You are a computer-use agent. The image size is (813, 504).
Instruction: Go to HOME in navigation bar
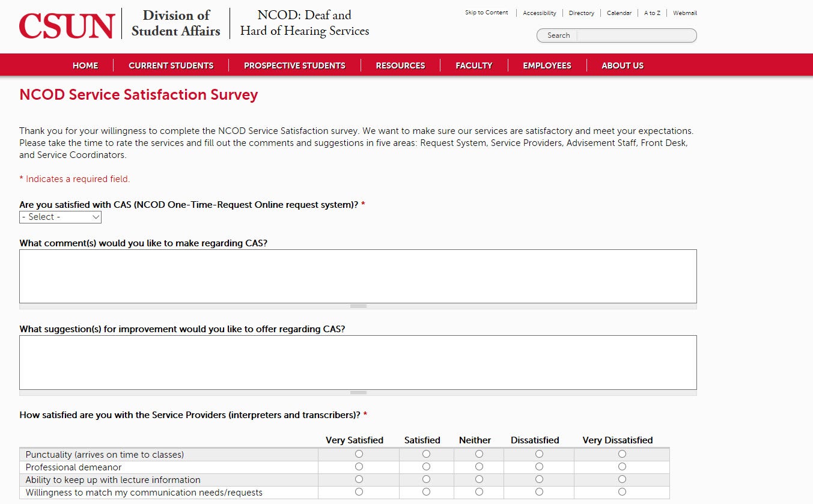click(x=85, y=65)
